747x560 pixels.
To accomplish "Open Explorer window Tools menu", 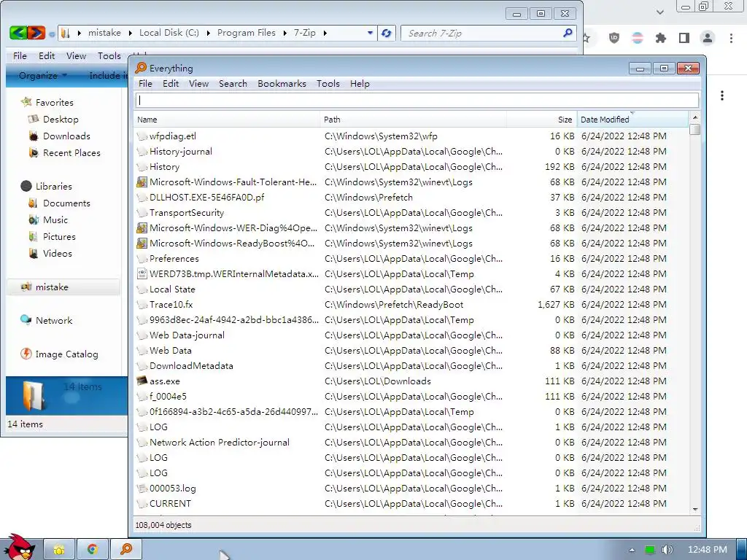I will [109, 55].
